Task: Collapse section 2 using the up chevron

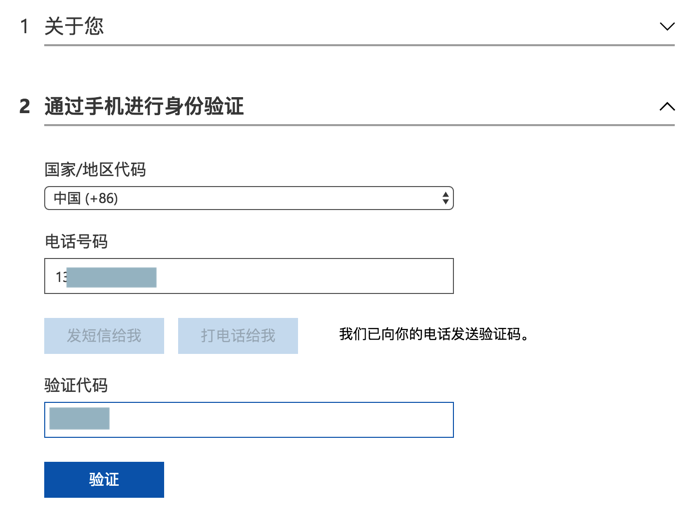Action: (667, 106)
